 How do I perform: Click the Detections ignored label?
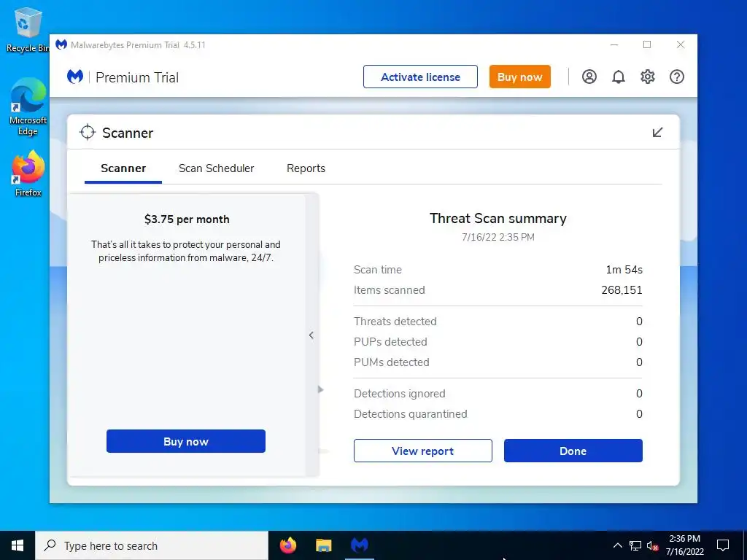399,394
